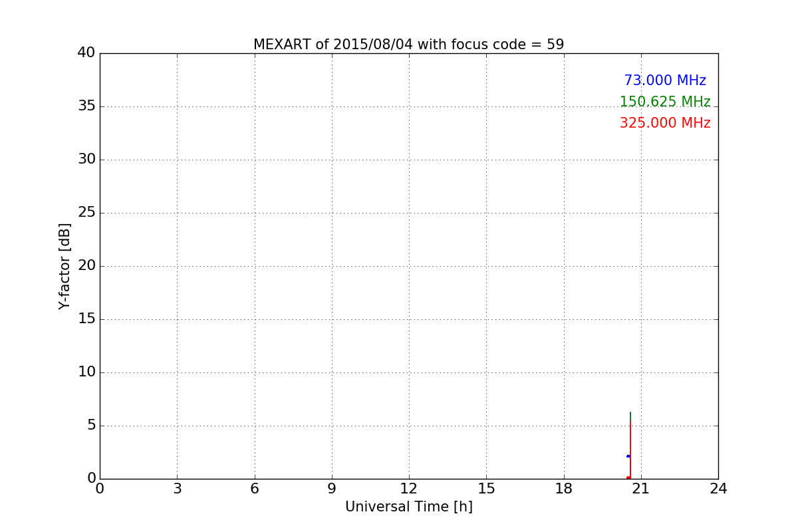Click the y-axis tick label 30
798x532 pixels.
point(86,159)
